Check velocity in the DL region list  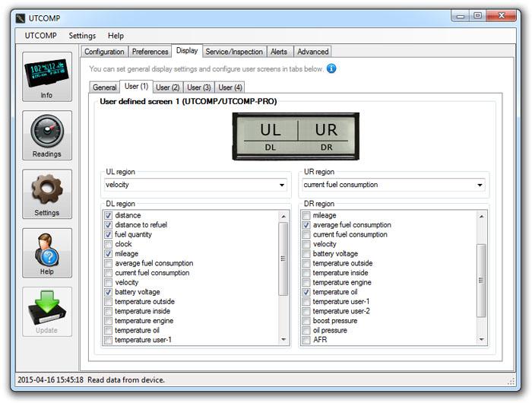tap(108, 282)
